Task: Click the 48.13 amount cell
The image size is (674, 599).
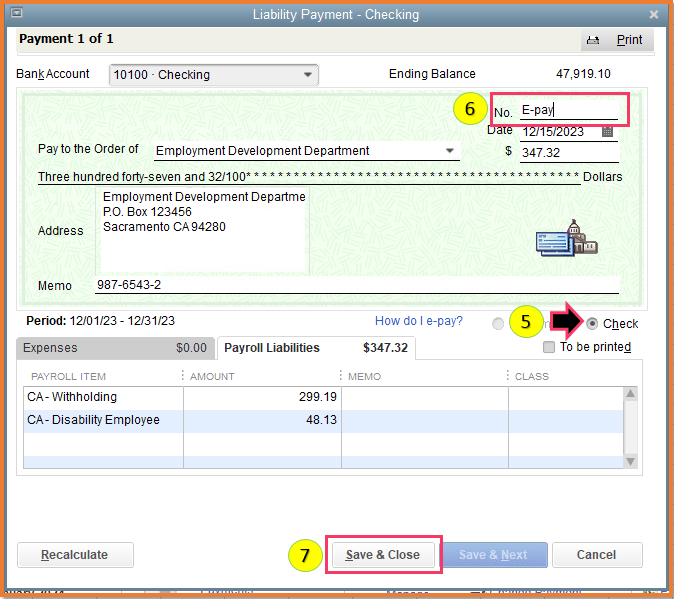Action: 262,420
